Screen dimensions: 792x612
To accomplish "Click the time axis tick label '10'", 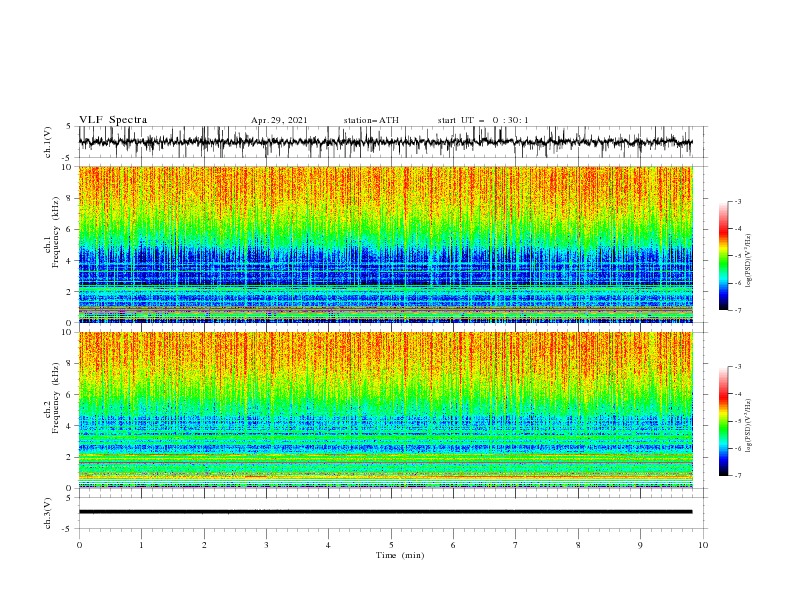I will pos(703,545).
